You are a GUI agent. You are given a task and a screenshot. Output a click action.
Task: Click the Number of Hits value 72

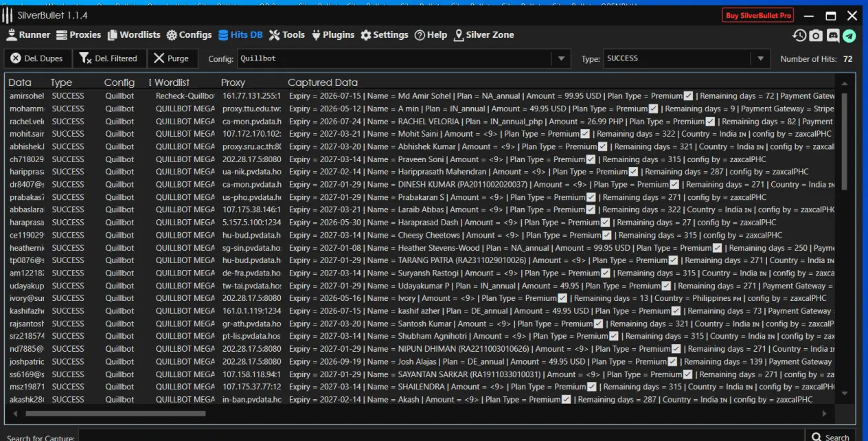848,59
